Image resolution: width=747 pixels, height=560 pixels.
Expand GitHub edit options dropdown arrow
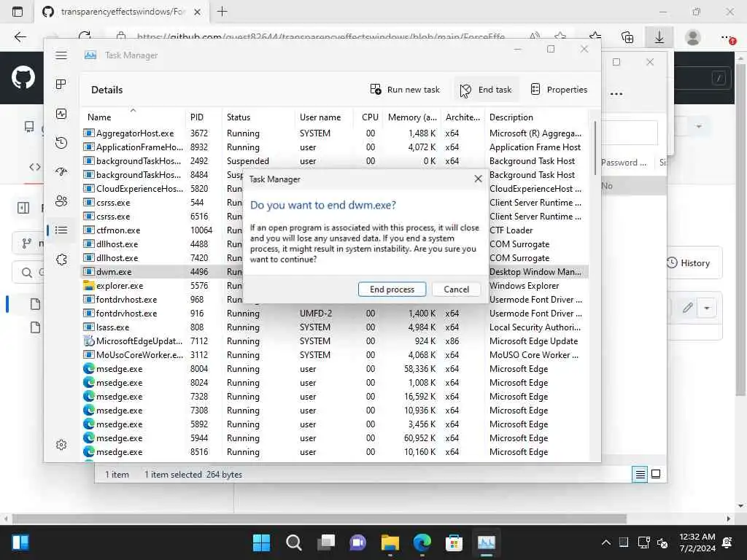(707, 308)
